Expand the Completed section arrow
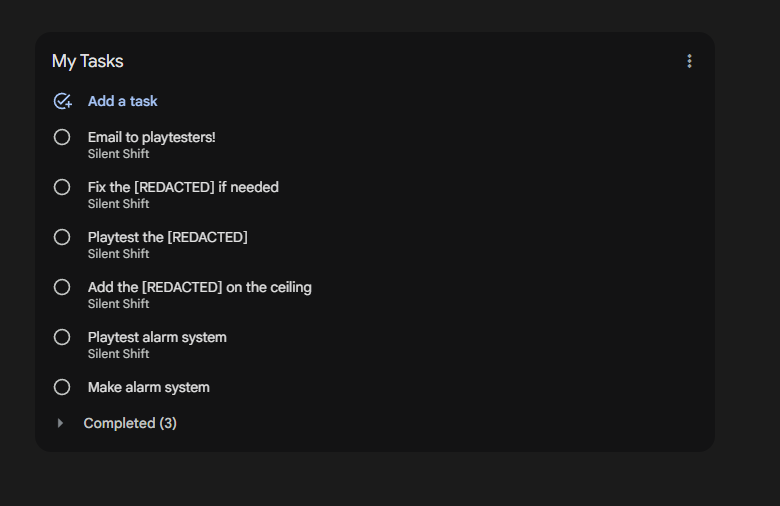 (x=60, y=423)
